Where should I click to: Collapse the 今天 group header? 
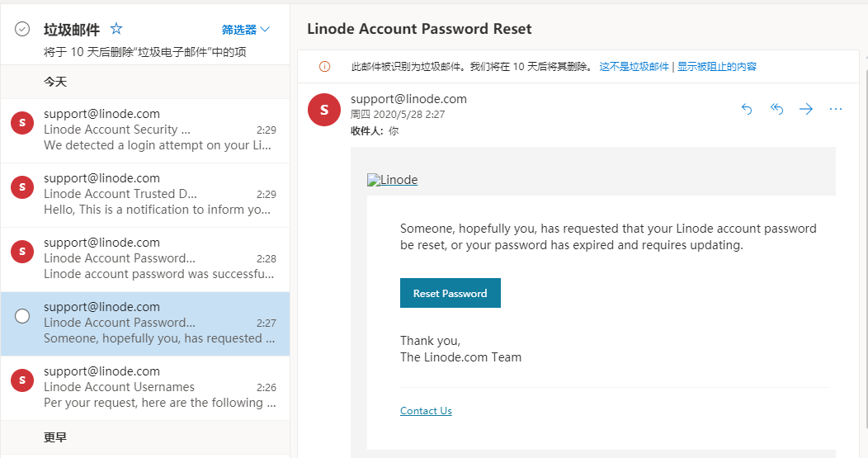pos(55,82)
